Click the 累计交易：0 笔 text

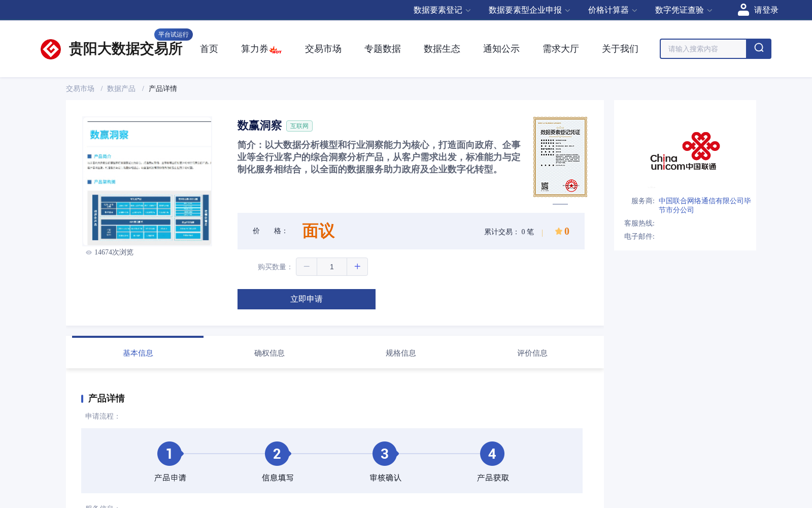click(x=509, y=232)
